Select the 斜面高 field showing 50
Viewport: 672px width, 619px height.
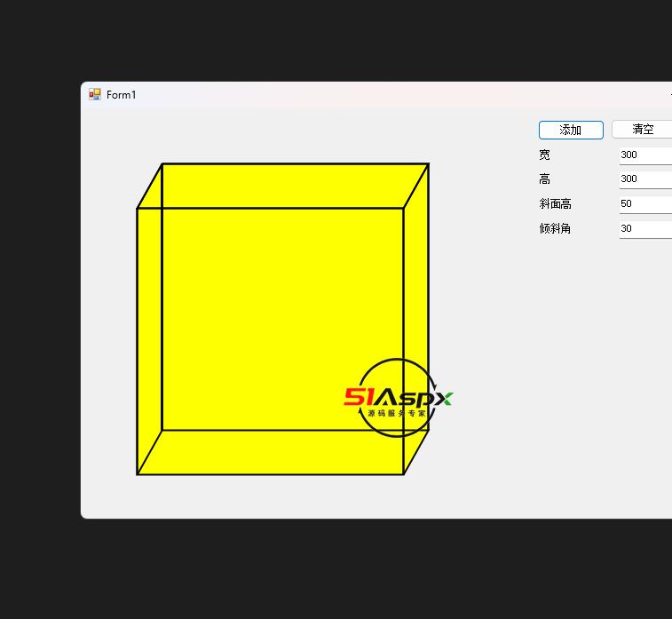645,204
